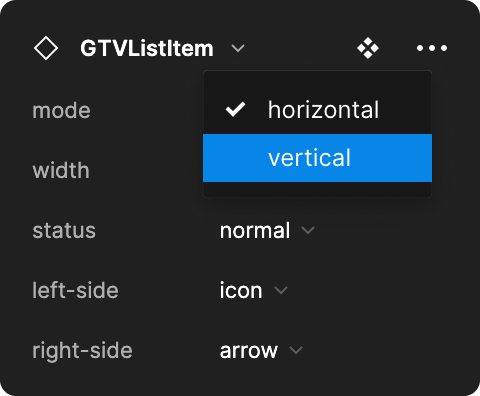Image resolution: width=480 pixels, height=396 pixels.
Task: Click the status property label
Action: point(64,230)
